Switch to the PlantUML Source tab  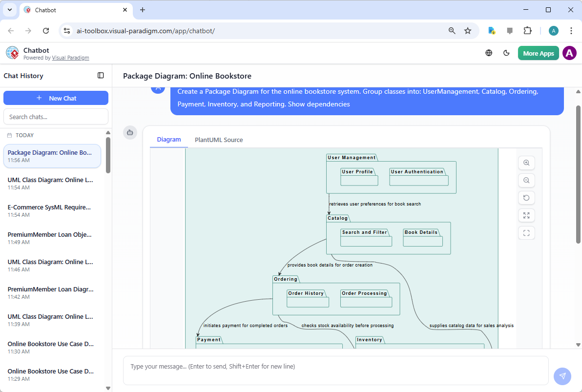coord(219,140)
